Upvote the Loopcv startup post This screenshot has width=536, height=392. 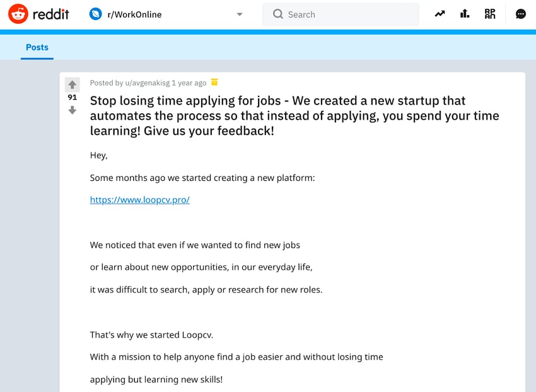pos(73,84)
